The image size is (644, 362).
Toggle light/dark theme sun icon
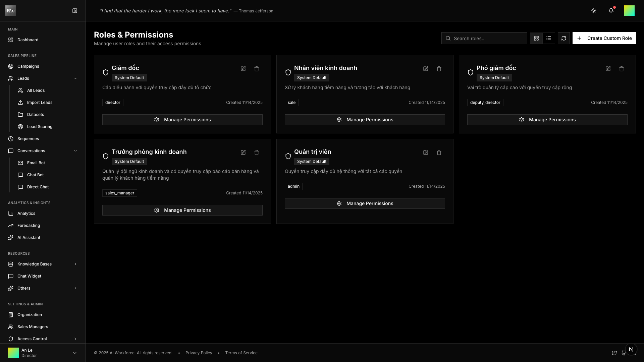(594, 11)
